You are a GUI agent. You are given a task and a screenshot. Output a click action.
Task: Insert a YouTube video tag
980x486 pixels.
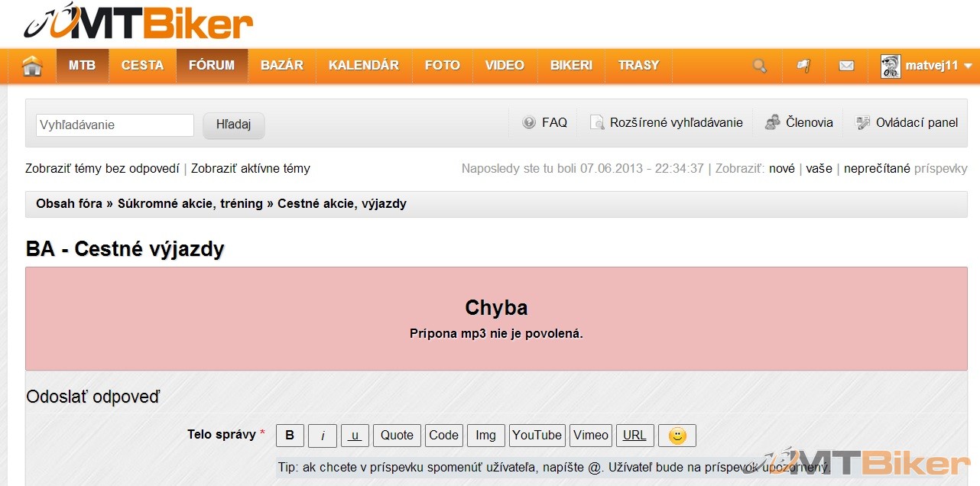tap(537, 436)
